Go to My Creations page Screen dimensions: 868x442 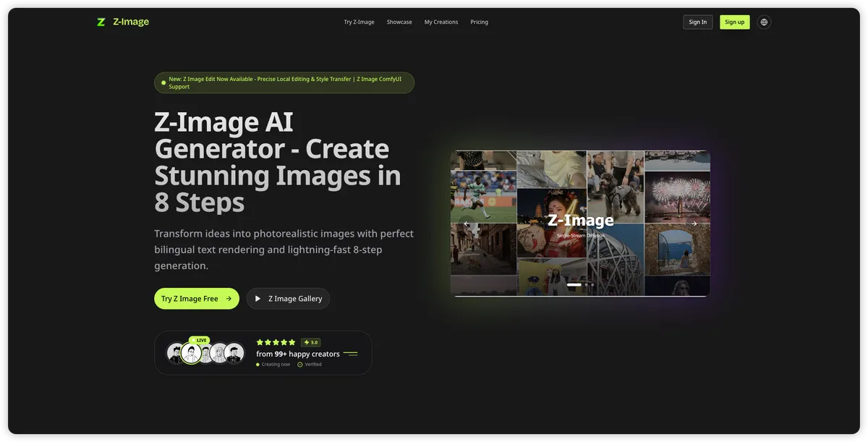pyautogui.click(x=441, y=22)
